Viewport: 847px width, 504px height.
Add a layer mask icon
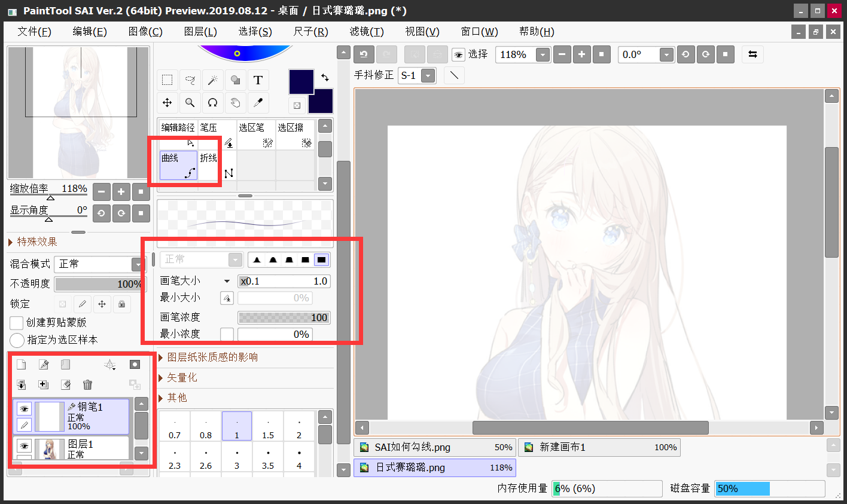135,365
